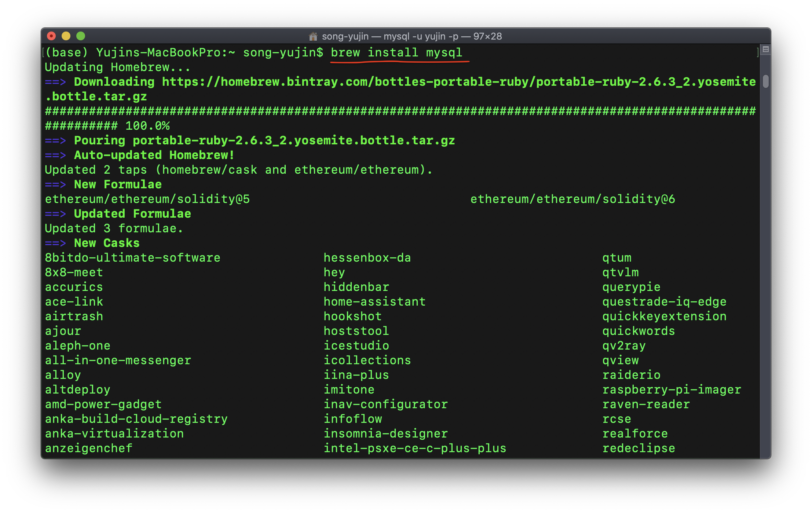Click the arrow before New Casks heading
The width and height of the screenshot is (812, 513).
[55, 243]
